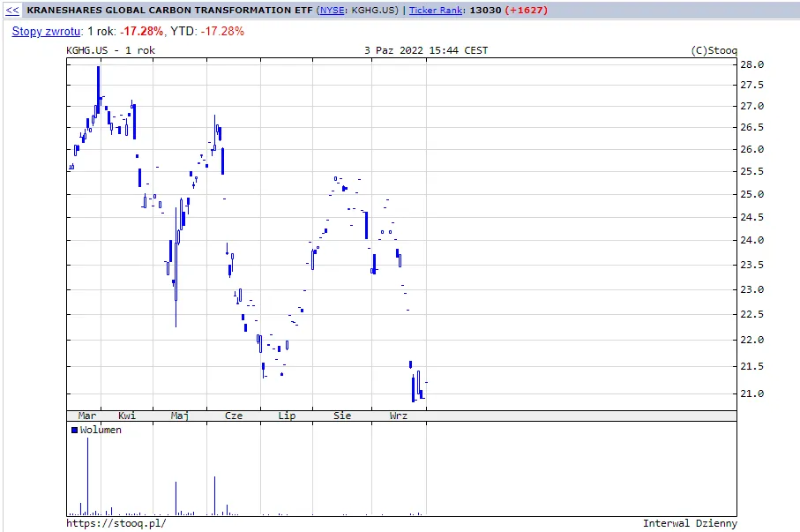This screenshot has height=532, width=800.
Task: Click the tallest volume bar in March
Action: click(87, 476)
